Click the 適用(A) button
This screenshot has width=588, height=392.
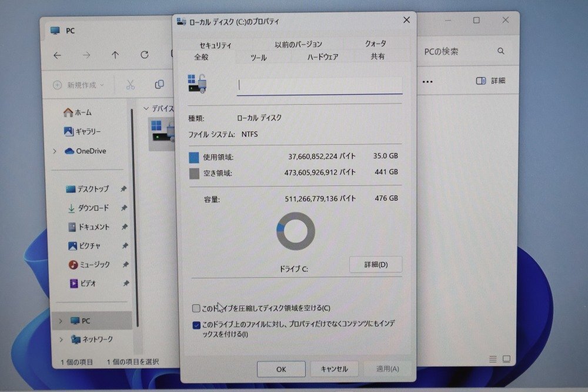click(x=387, y=368)
